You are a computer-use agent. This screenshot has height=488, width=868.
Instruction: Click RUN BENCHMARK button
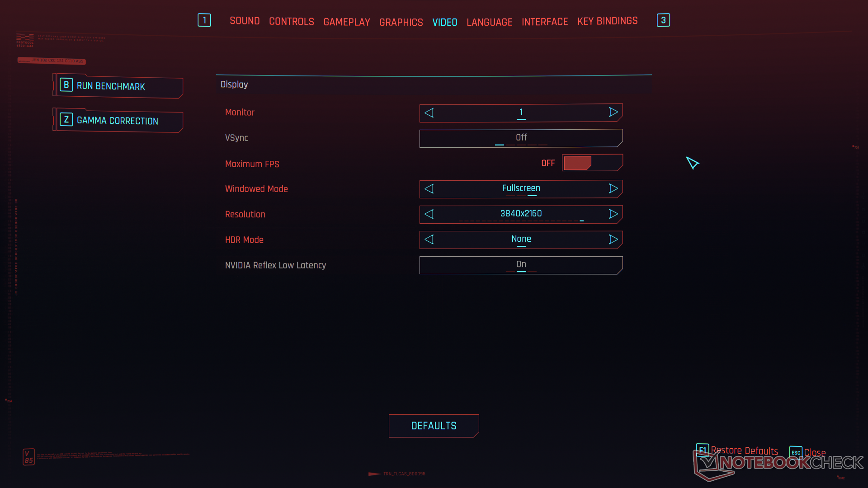point(118,86)
